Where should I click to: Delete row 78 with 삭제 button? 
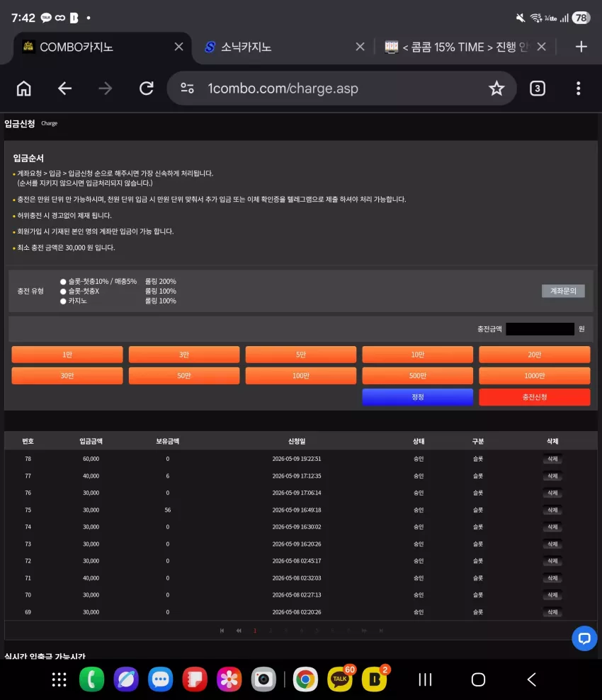point(552,459)
